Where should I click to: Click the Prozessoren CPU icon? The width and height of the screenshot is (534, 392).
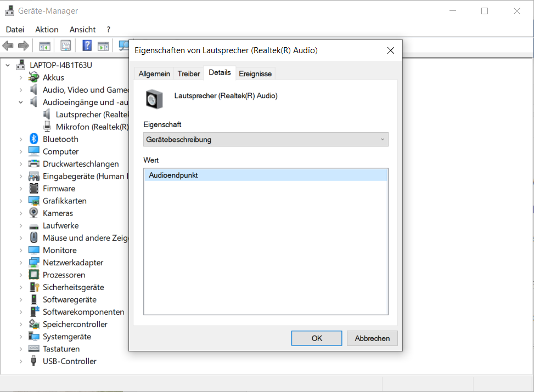pos(33,274)
